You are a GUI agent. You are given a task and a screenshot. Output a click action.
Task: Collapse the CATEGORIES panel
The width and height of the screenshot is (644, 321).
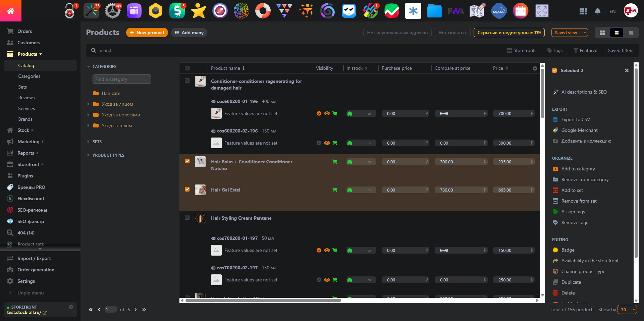(89, 66)
